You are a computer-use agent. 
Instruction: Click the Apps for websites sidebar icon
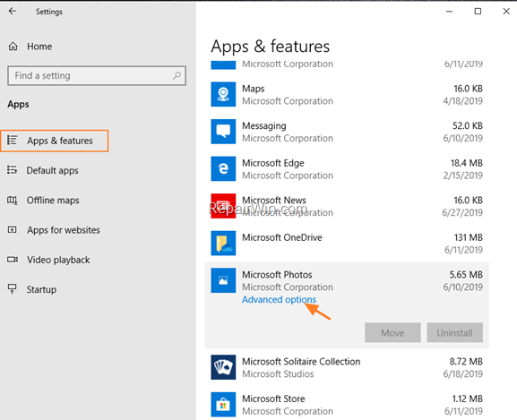(x=13, y=229)
